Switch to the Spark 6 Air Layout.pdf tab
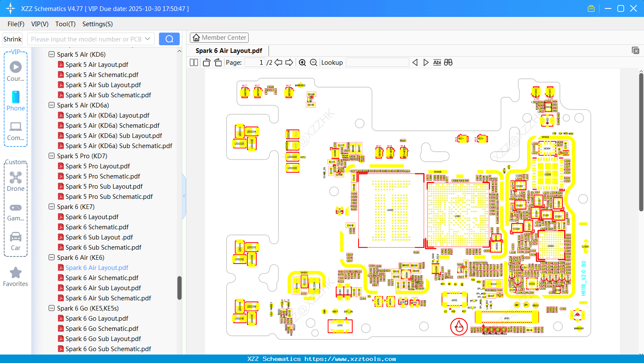This screenshot has width=644, height=363. tap(228, 50)
